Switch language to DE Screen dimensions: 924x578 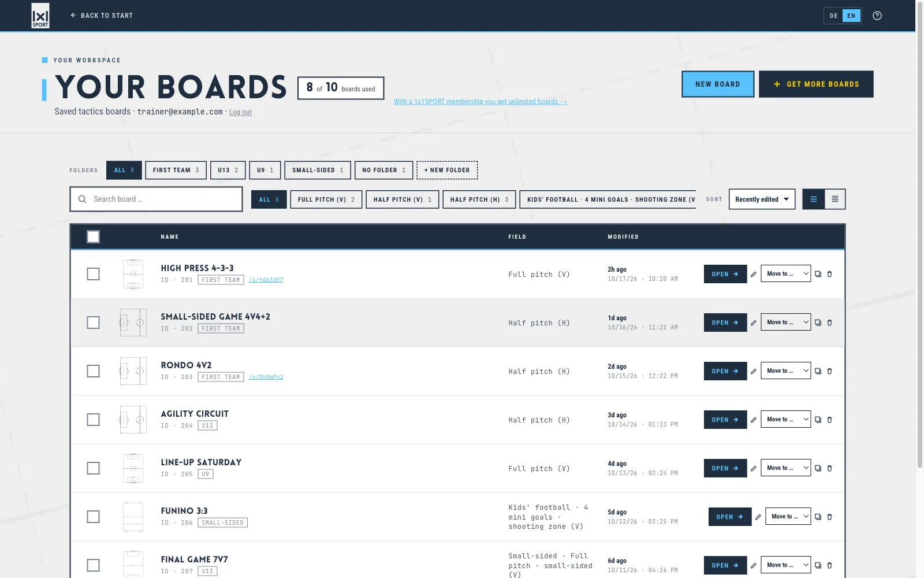[833, 16]
